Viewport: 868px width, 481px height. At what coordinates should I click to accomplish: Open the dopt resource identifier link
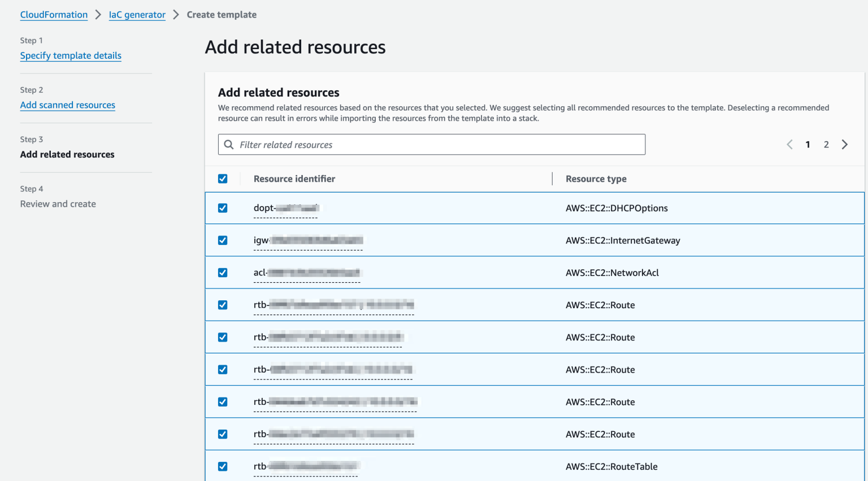[x=285, y=208]
